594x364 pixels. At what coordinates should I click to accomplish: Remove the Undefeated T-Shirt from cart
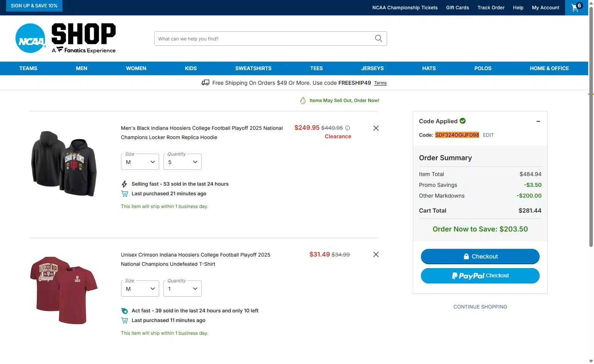tap(376, 254)
